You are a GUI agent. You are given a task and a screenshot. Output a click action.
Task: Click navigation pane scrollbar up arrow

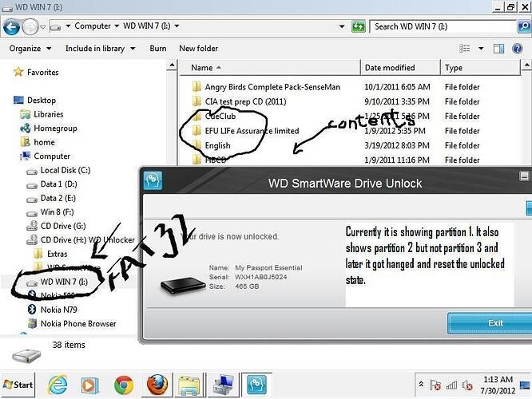tap(172, 65)
